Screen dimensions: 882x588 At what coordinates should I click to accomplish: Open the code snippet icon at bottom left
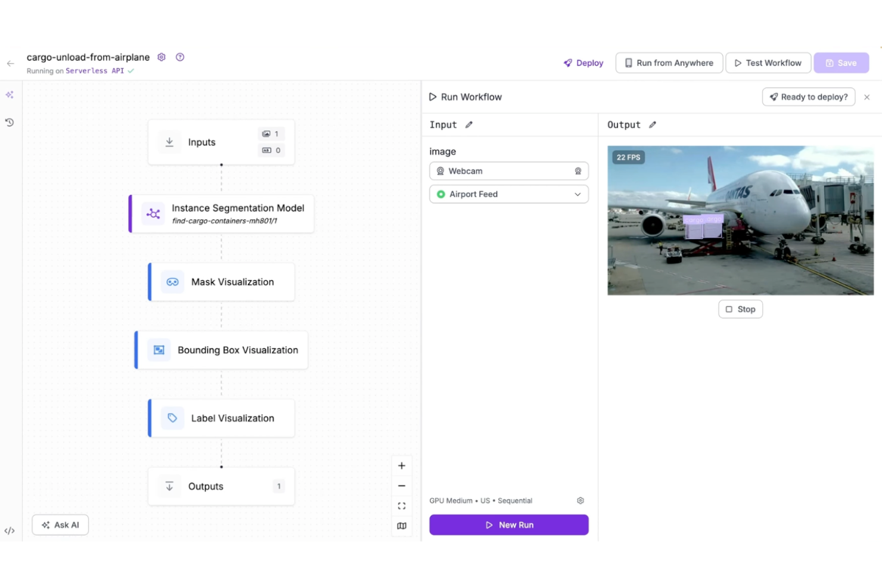[10, 530]
